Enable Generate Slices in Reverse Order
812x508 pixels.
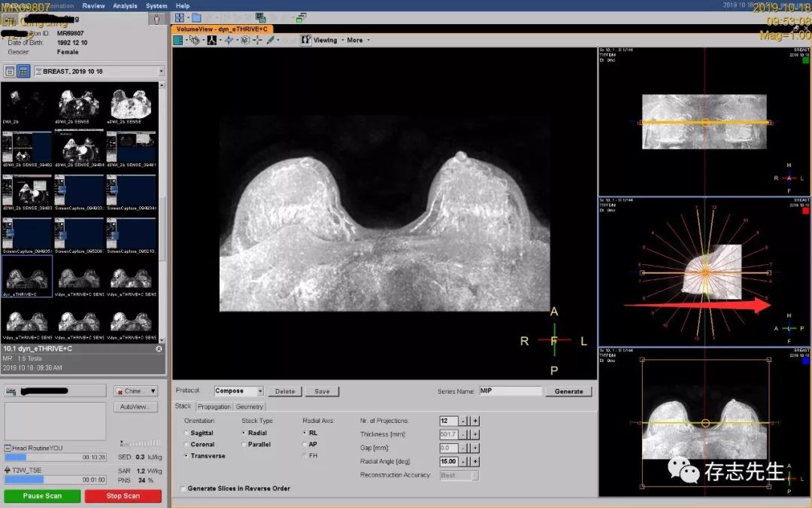[x=183, y=488]
